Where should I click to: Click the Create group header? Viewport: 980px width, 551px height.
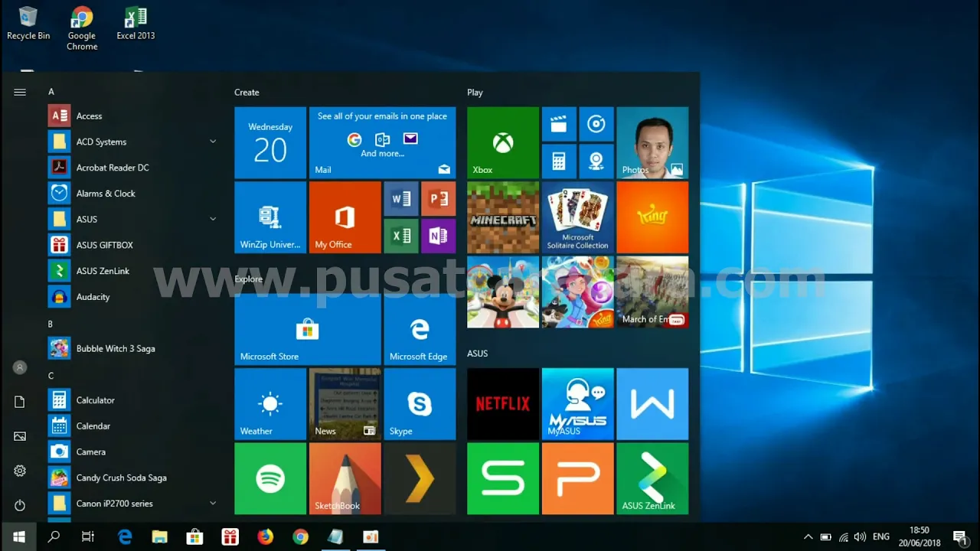click(247, 93)
